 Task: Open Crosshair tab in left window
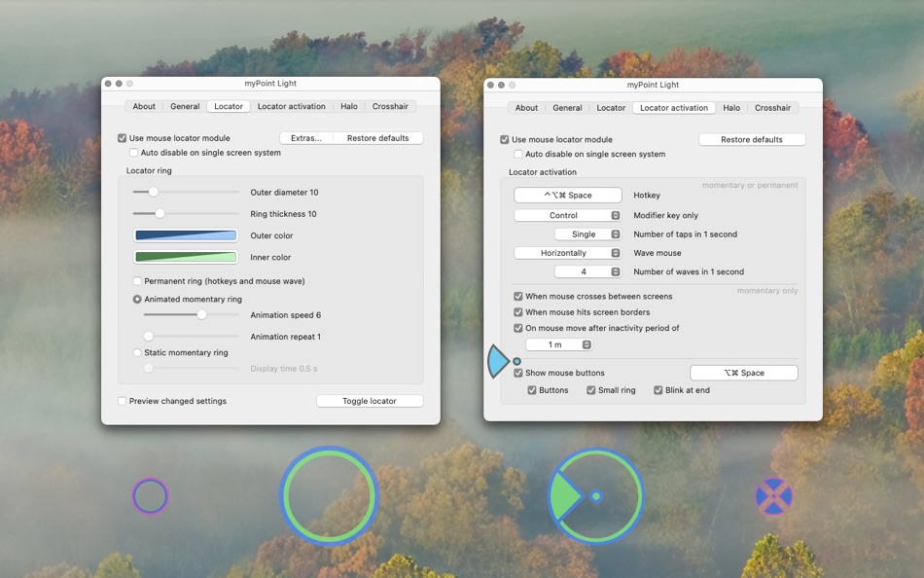[390, 106]
